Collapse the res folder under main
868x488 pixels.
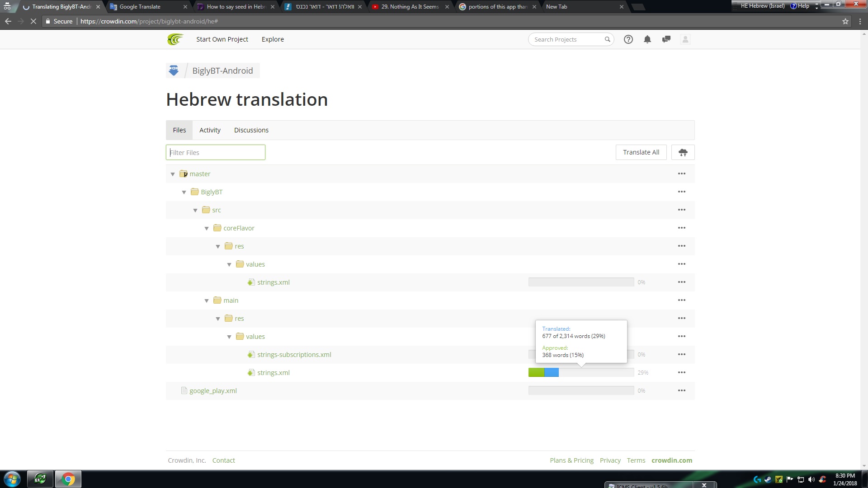coord(218,319)
